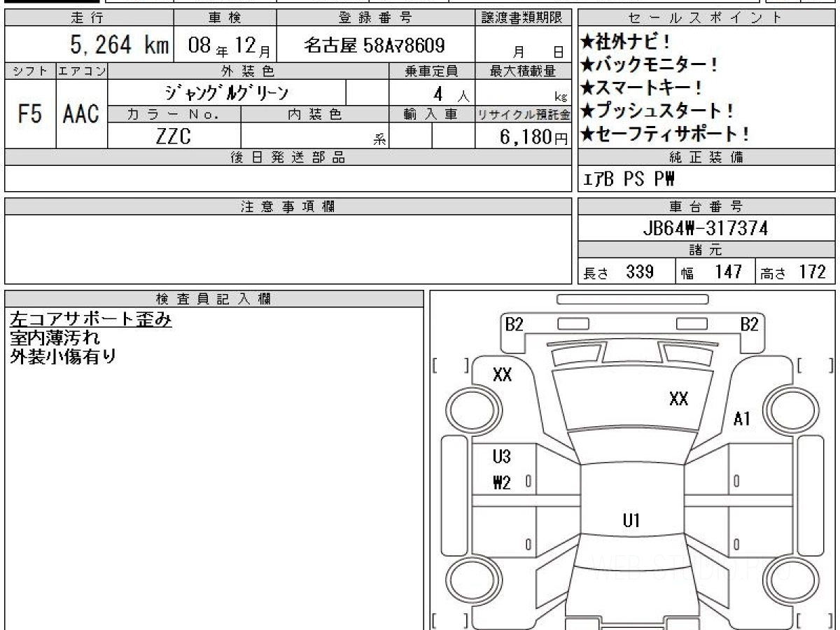Image resolution: width=840 pixels, height=630 pixels.
Task: Click the 室内薄汚れ inspector note
Action: [x=55, y=337]
